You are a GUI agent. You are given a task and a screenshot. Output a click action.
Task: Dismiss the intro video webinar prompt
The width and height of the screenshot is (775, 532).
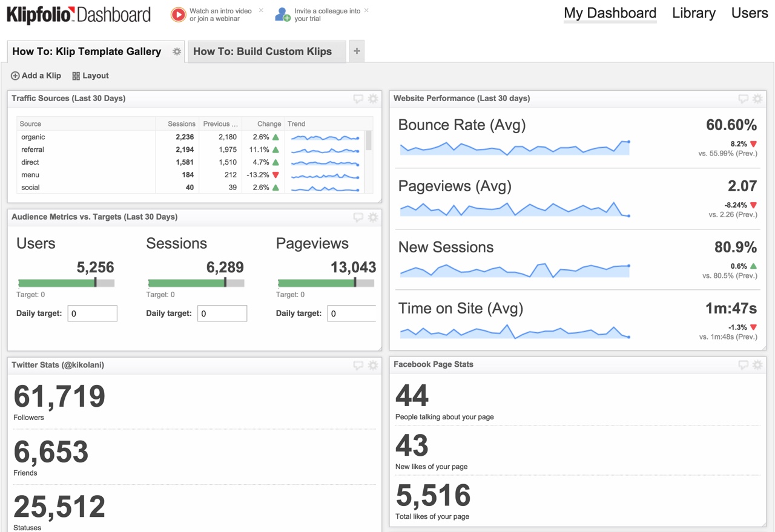click(261, 10)
